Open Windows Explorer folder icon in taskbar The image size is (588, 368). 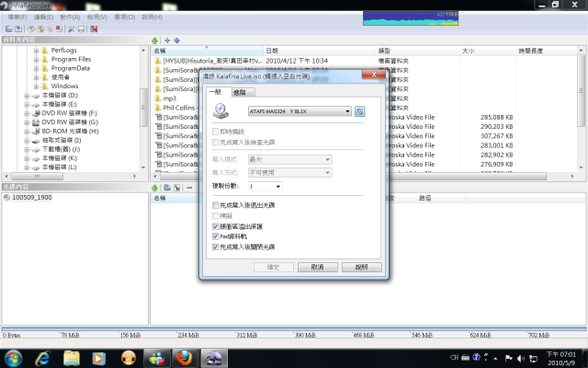(x=72, y=358)
